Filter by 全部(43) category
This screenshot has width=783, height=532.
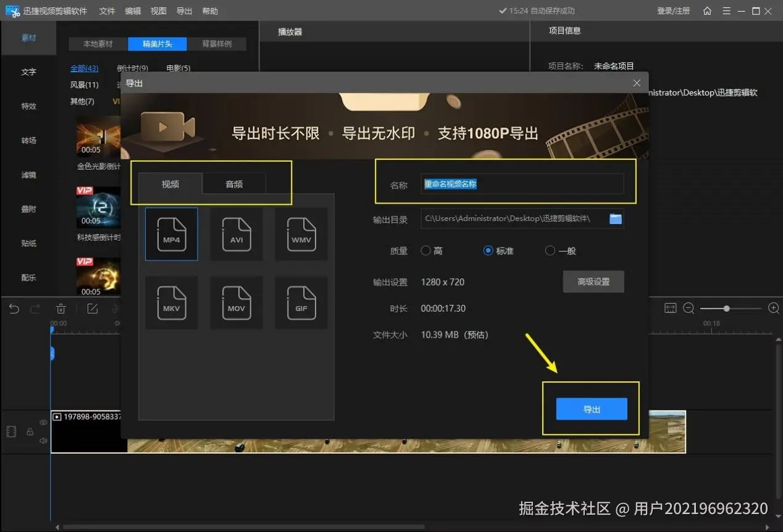click(84, 69)
